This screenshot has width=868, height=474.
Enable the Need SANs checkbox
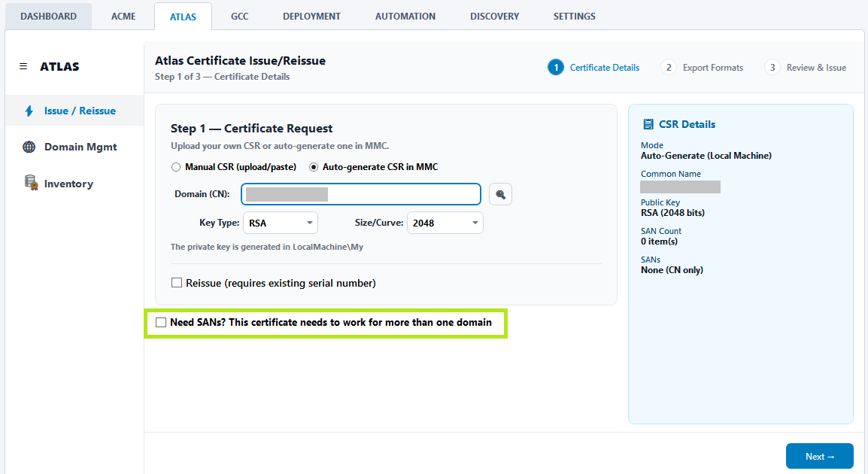[161, 322]
